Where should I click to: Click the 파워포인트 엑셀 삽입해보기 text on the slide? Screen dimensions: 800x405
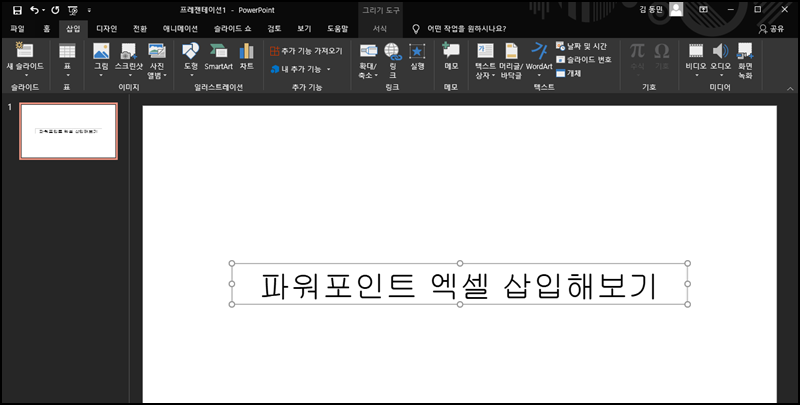[459, 285]
